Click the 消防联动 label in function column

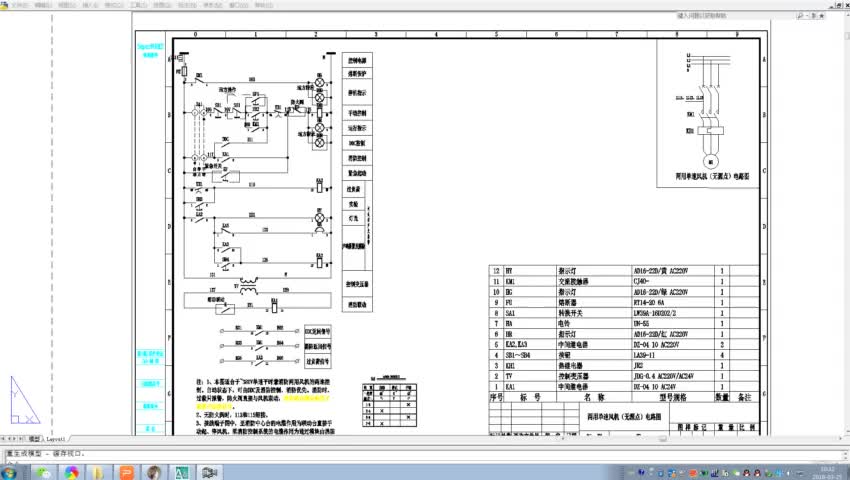357,305
